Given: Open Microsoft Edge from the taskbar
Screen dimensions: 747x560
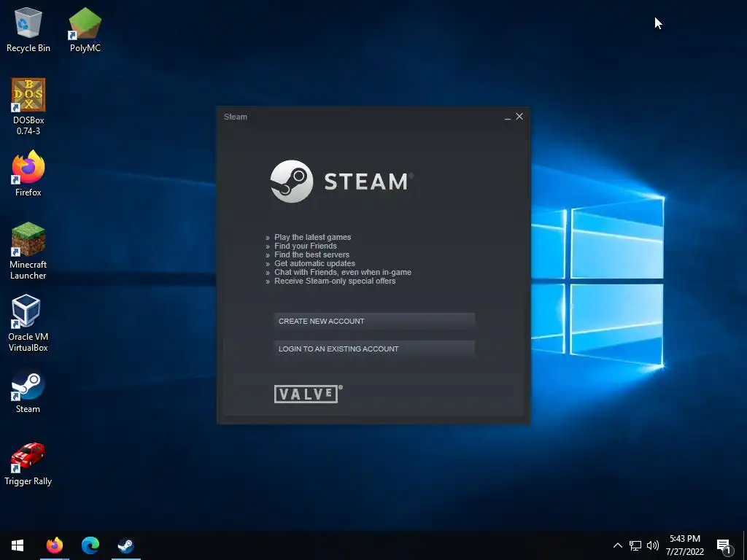Looking at the screenshot, I should (90, 545).
